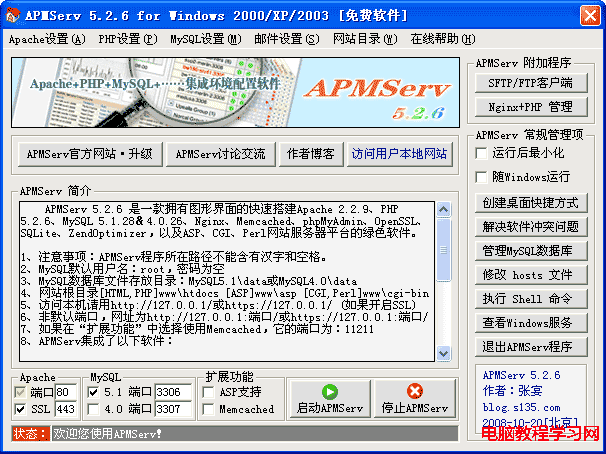Screen dimensions: 606x454
Task: Enable 运行后最小化 checkbox
Action: click(x=481, y=153)
